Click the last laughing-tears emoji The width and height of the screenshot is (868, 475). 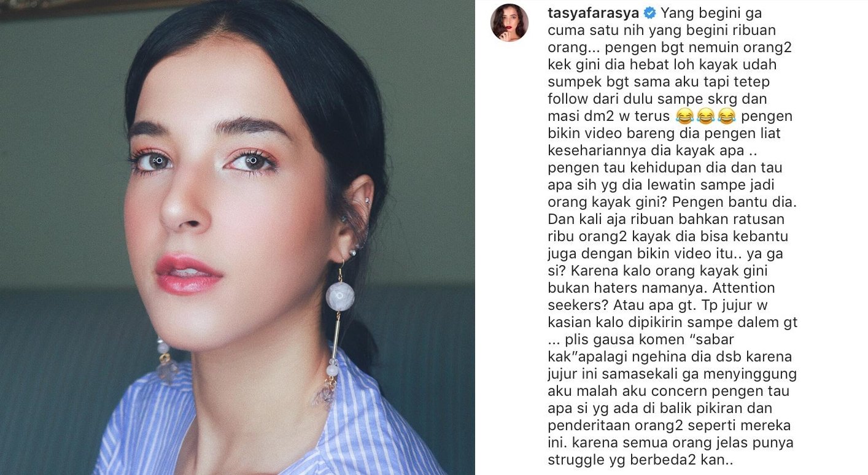coord(727,116)
